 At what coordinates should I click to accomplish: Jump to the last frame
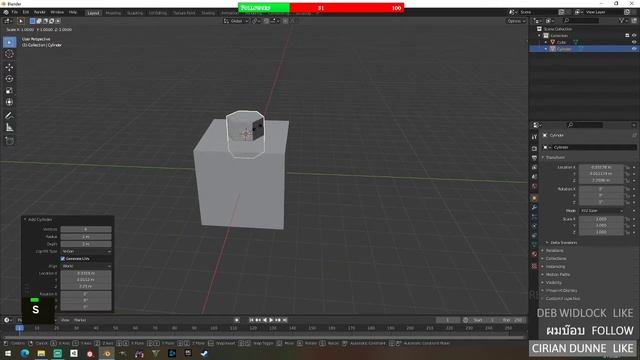[285, 320]
